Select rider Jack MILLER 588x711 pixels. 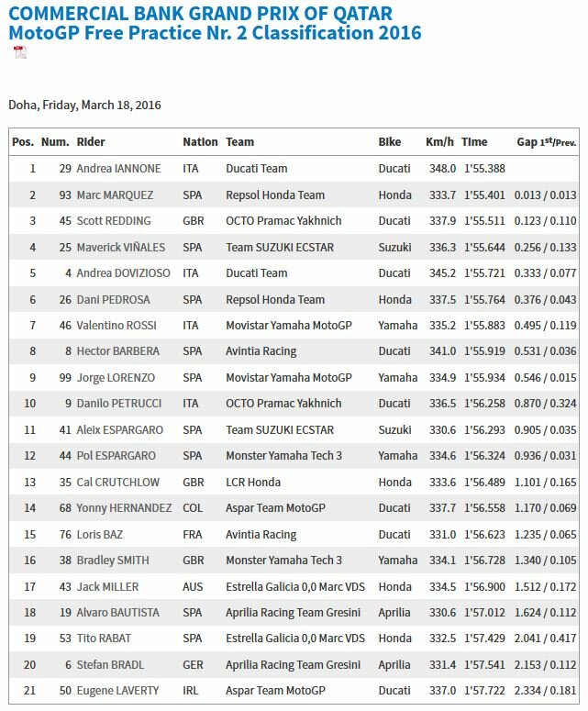(107, 587)
